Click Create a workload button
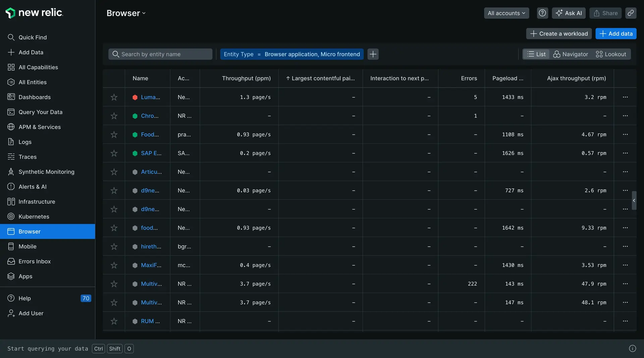Screen dimensions: 644x358 [559, 34]
